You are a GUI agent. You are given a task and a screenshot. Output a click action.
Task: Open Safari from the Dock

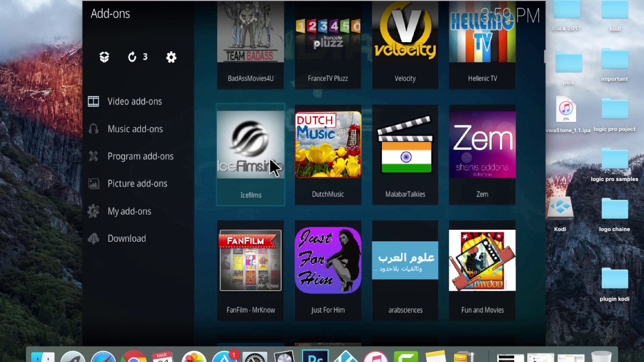(x=103, y=356)
